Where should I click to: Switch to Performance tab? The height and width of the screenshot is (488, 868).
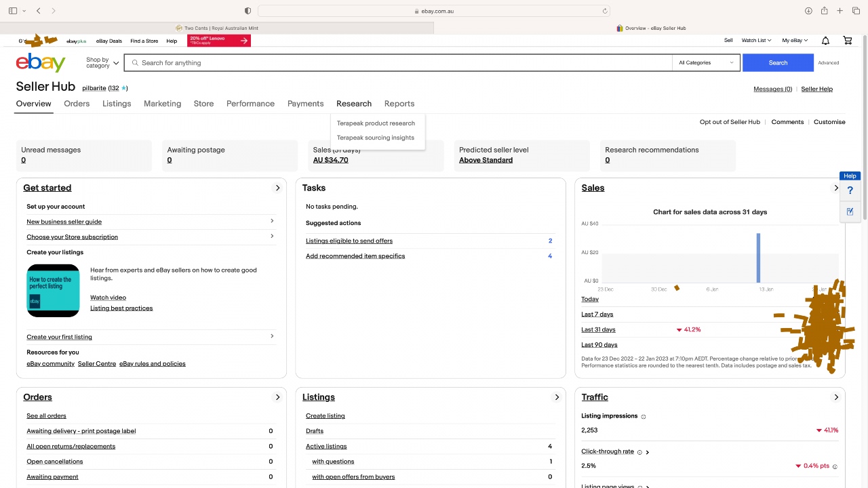(x=250, y=104)
